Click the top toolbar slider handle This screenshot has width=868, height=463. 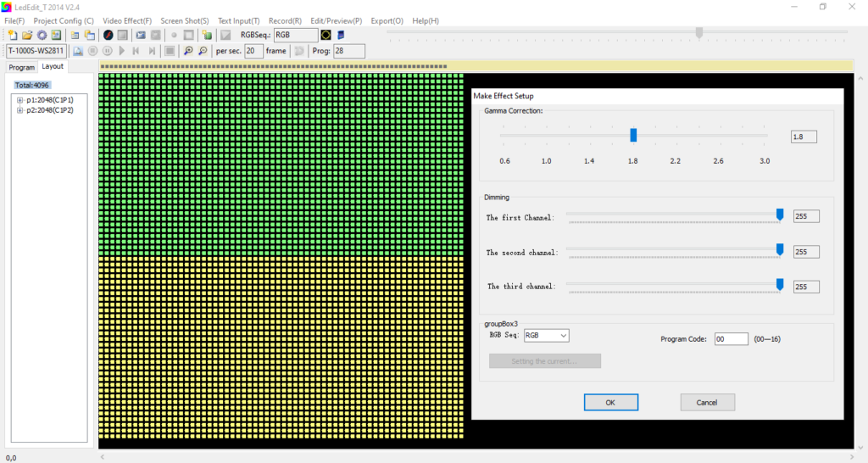click(x=699, y=33)
